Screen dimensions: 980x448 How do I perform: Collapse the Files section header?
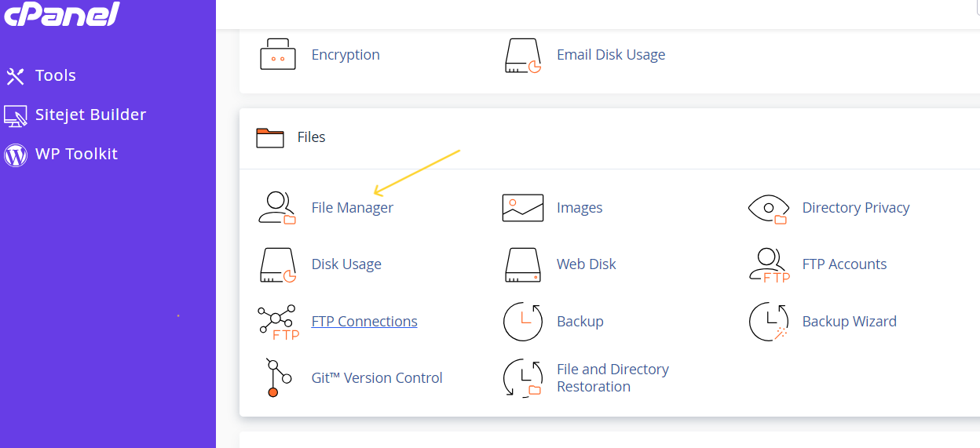pyautogui.click(x=609, y=138)
